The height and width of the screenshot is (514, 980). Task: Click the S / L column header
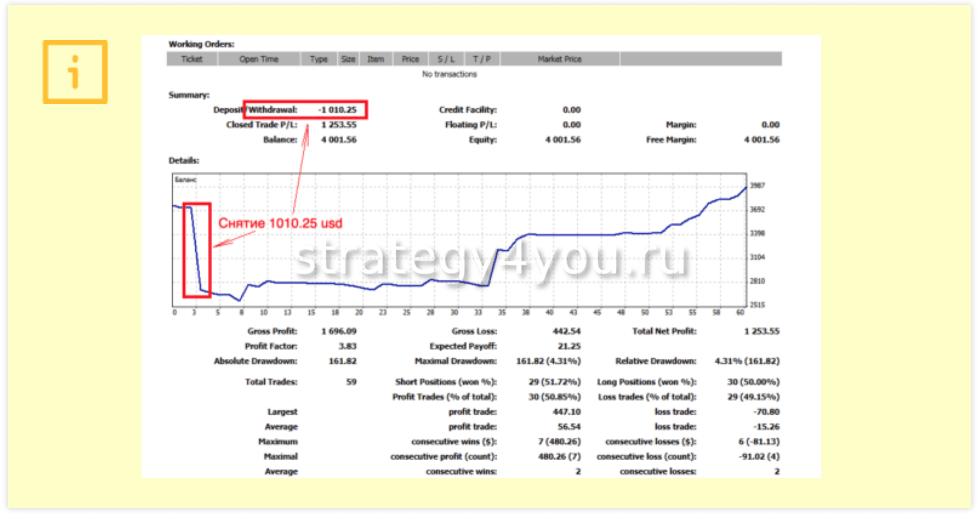click(446, 59)
